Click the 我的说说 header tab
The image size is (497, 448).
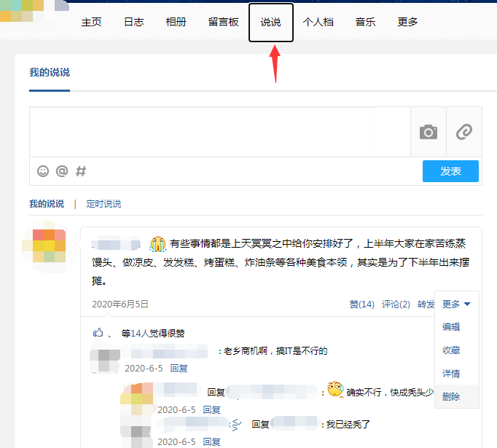(50, 73)
